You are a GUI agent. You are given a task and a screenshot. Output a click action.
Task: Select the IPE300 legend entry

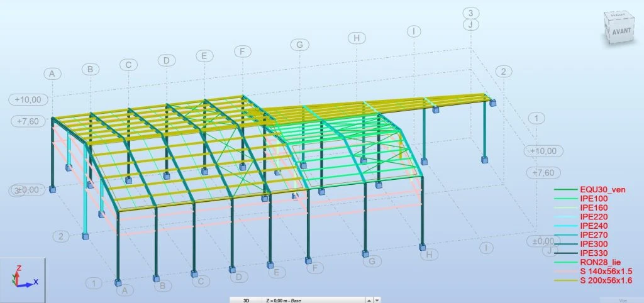click(x=594, y=245)
